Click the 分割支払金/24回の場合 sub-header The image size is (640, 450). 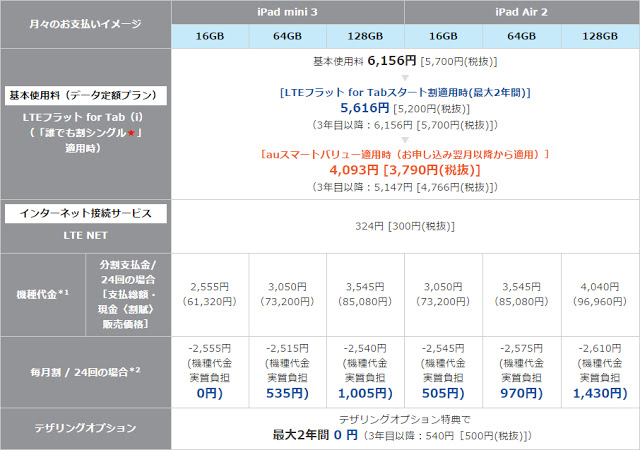(x=128, y=294)
